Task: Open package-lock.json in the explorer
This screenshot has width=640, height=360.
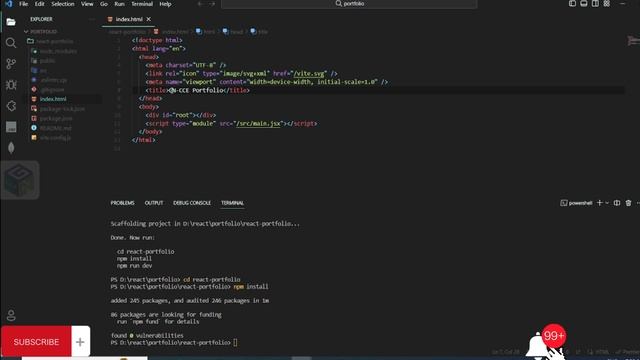Action: coord(62,109)
